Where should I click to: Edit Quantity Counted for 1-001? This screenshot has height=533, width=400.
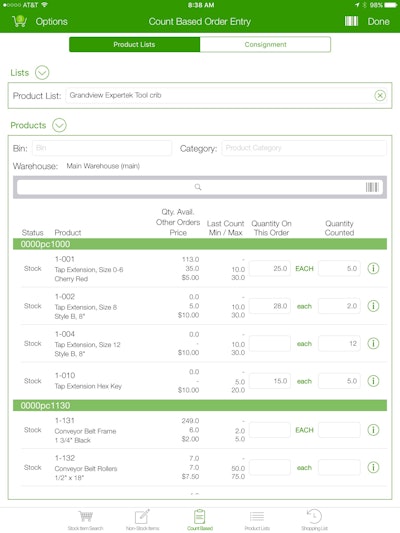(x=339, y=269)
